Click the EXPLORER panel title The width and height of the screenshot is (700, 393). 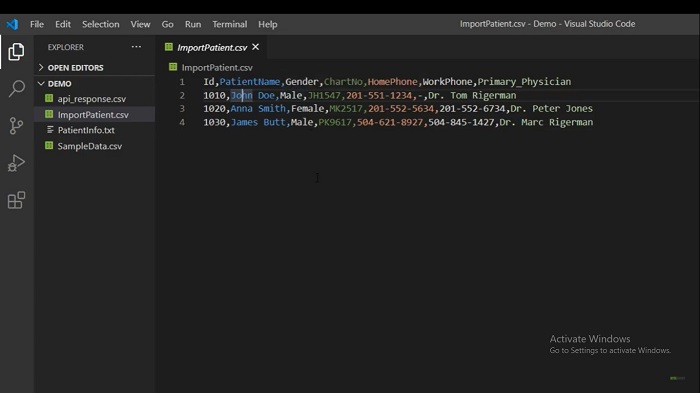click(x=66, y=47)
